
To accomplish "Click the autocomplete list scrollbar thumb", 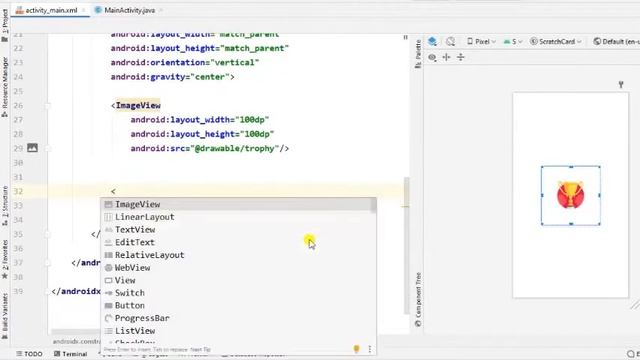I will pos(373,205).
